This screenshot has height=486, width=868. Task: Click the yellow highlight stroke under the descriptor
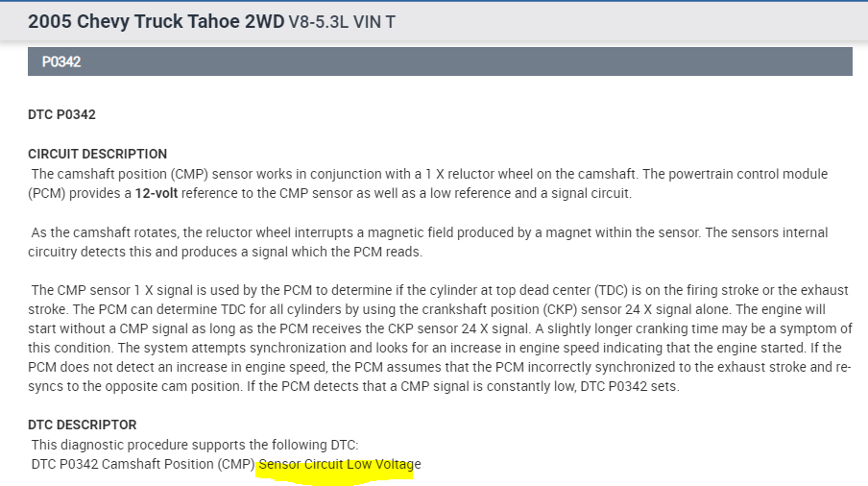[x=336, y=476]
